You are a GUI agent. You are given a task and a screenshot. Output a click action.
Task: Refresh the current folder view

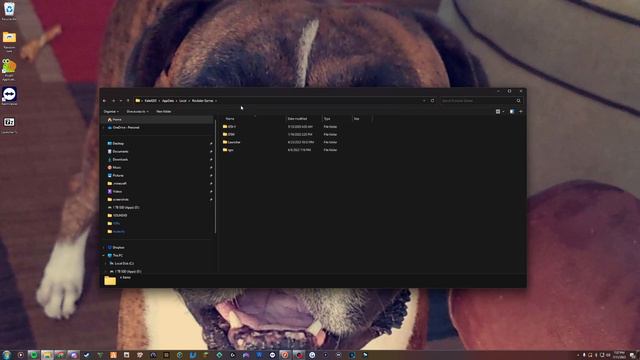coord(433,101)
